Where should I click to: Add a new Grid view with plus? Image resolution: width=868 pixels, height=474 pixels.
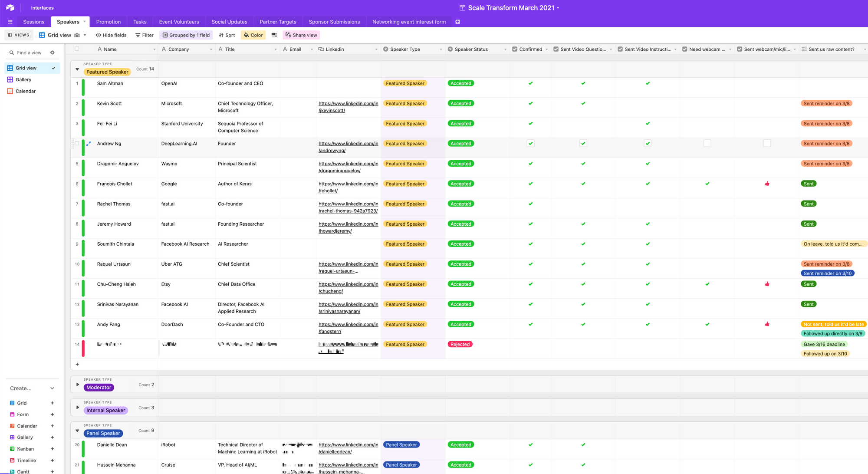[52, 403]
